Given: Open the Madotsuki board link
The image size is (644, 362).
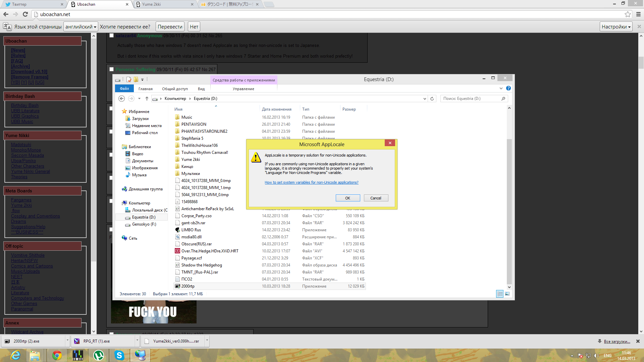Looking at the screenshot, I should (21, 144).
